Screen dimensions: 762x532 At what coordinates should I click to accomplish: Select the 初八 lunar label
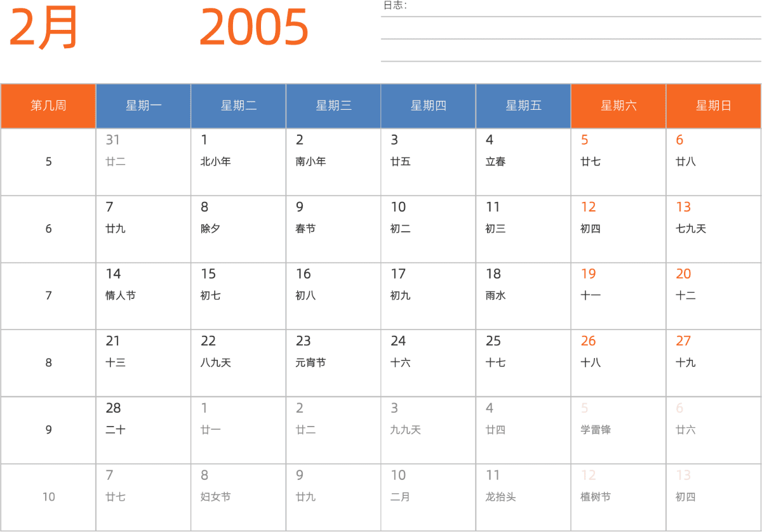pyautogui.click(x=305, y=296)
